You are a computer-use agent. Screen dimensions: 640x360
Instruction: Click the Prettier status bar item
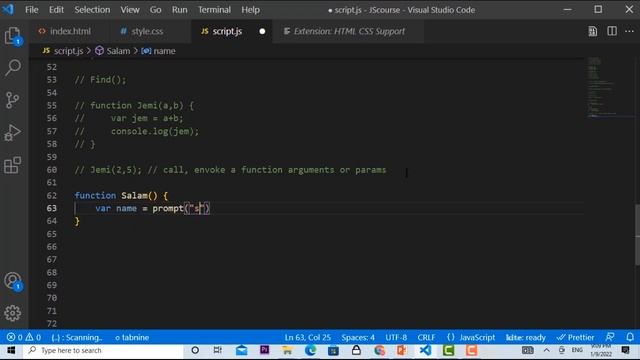pos(576,338)
